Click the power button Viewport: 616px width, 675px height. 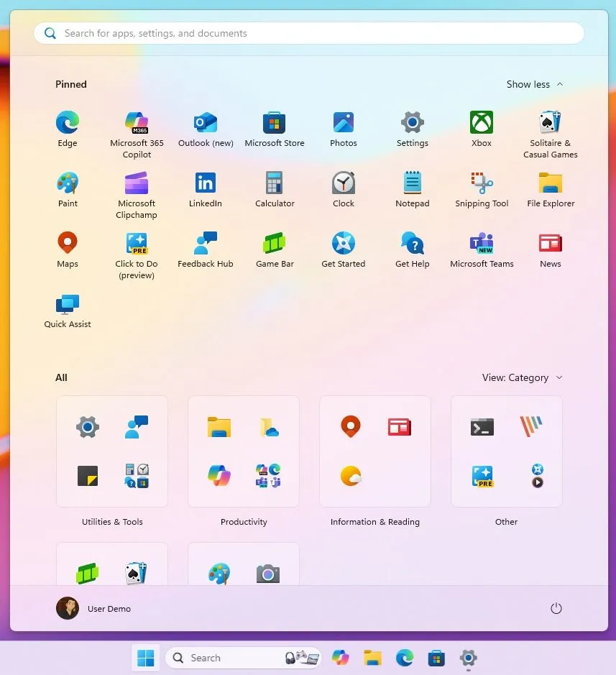556,608
